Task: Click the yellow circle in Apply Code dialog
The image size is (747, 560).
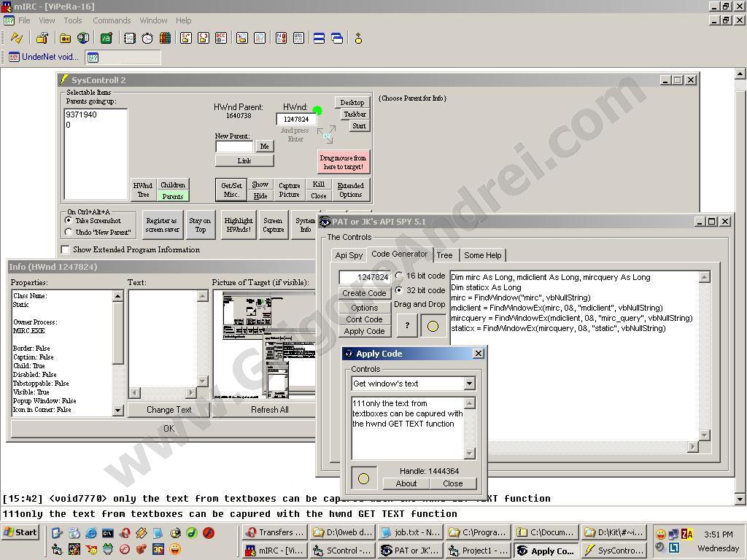Action: tap(363, 478)
